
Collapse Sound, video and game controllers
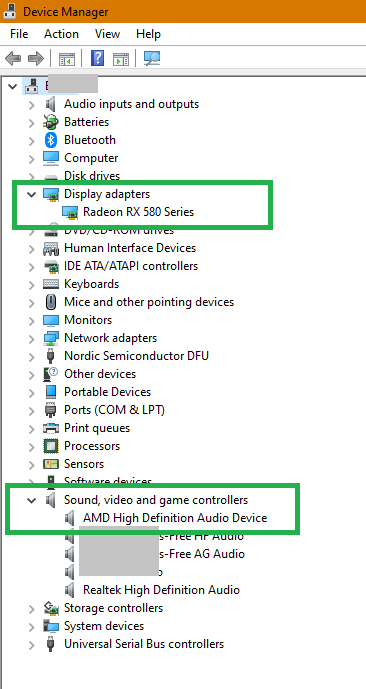tap(32, 500)
